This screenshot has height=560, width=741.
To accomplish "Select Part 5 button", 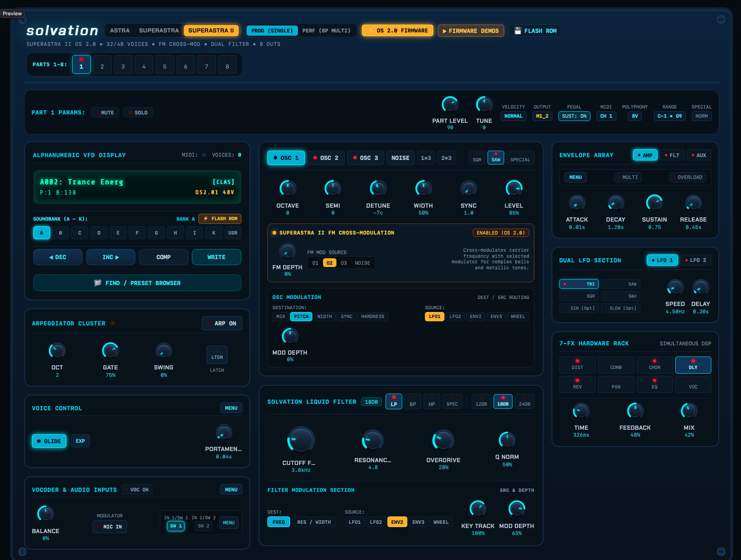I will click(165, 64).
